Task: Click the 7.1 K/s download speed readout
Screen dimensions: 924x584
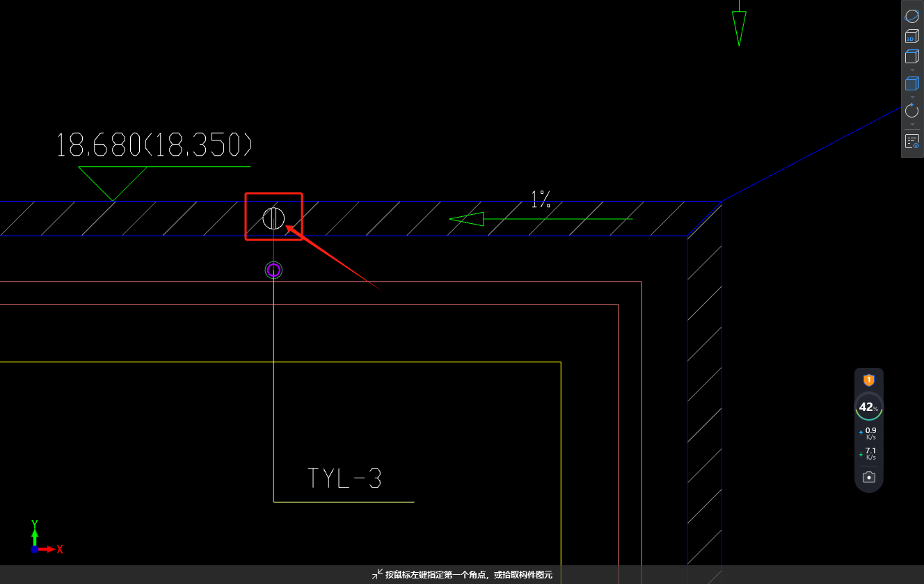Action: (868, 453)
